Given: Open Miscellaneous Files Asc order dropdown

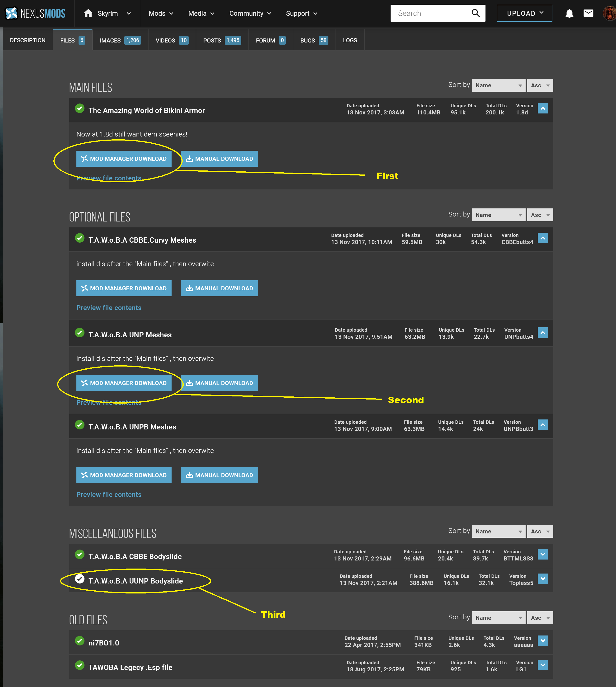Looking at the screenshot, I should (540, 531).
